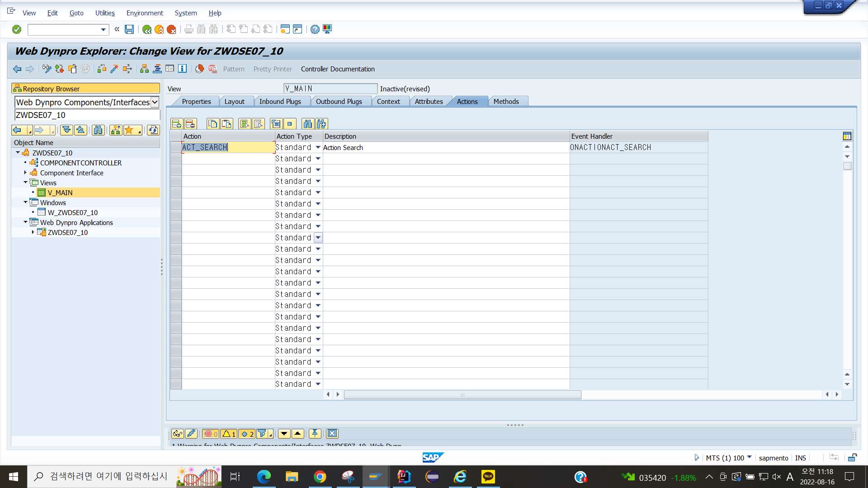Click next message down-arrow button
Screen dimensions: 868x488
(x=284, y=434)
